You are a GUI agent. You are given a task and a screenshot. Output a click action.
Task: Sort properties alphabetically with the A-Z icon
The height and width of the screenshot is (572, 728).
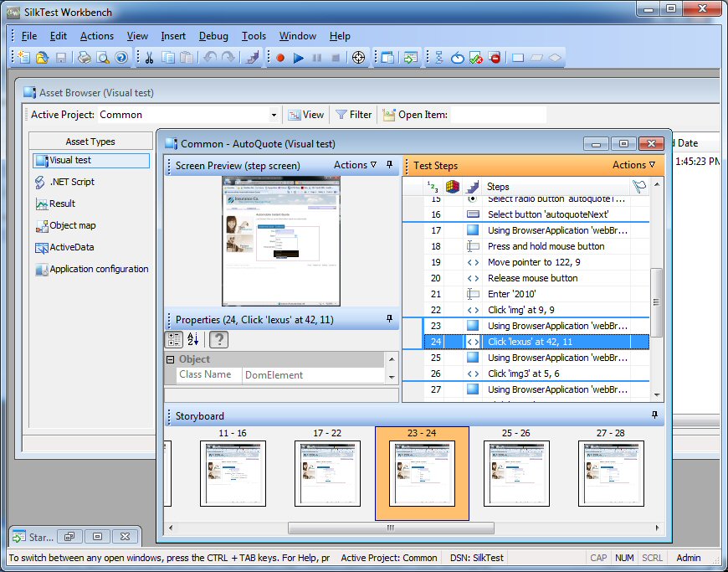[x=193, y=339]
